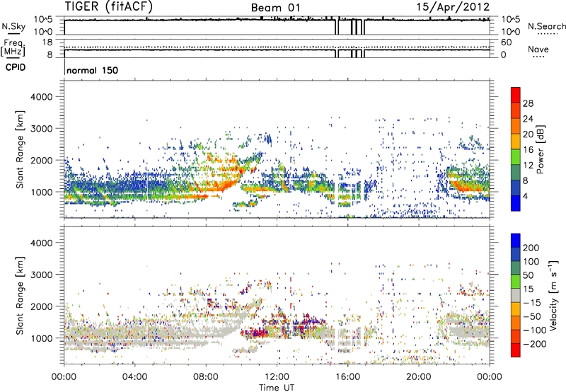Click the "60" Nave axis tick
566x392 pixels.
pos(506,42)
